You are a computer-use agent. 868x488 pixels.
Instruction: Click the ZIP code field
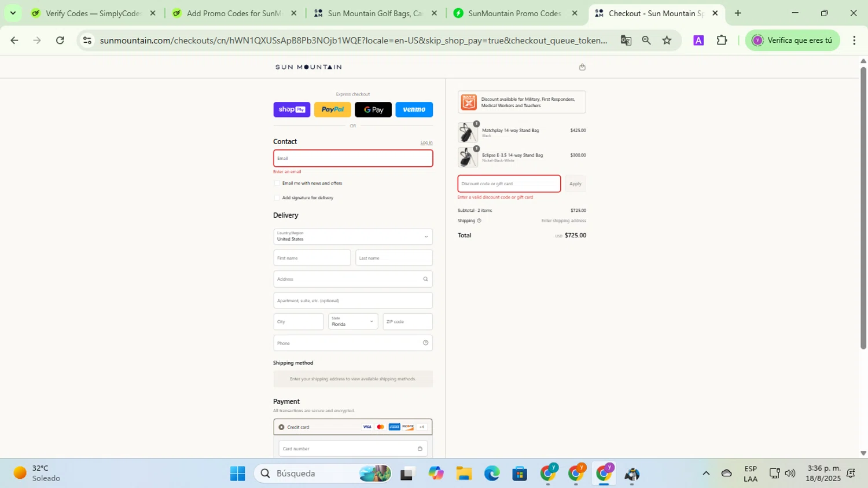[408, 321]
